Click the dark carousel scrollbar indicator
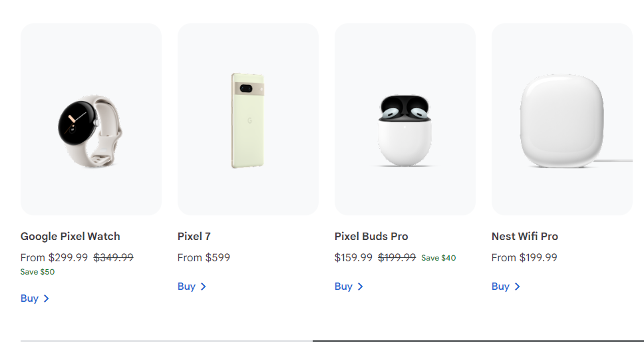644x351 pixels. (x=478, y=341)
